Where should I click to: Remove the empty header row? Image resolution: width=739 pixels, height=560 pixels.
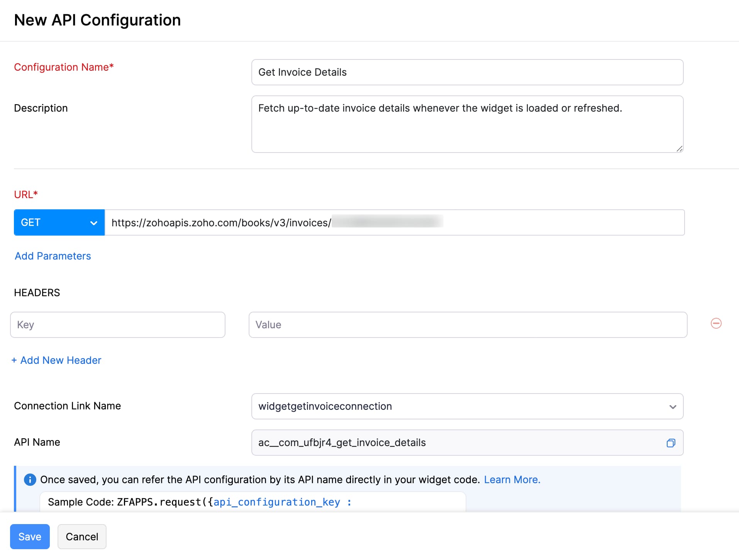tap(716, 323)
